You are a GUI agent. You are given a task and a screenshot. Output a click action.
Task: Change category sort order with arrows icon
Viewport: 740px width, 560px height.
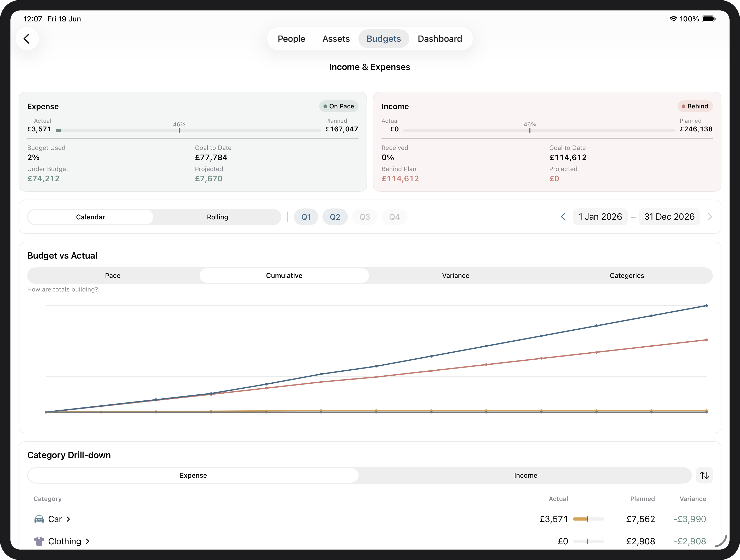704,475
